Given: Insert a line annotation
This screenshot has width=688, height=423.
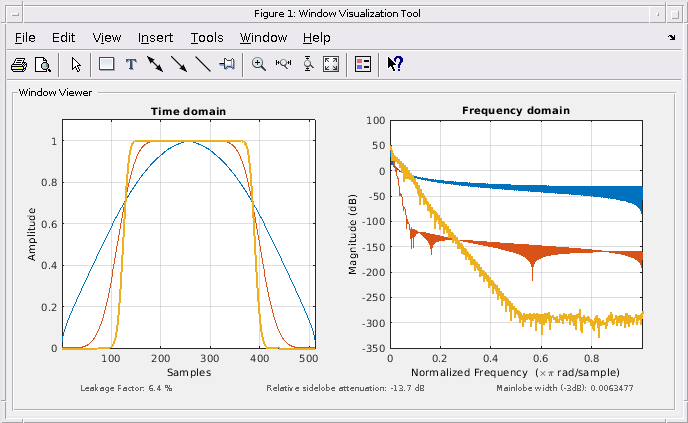Looking at the screenshot, I should pos(203,64).
